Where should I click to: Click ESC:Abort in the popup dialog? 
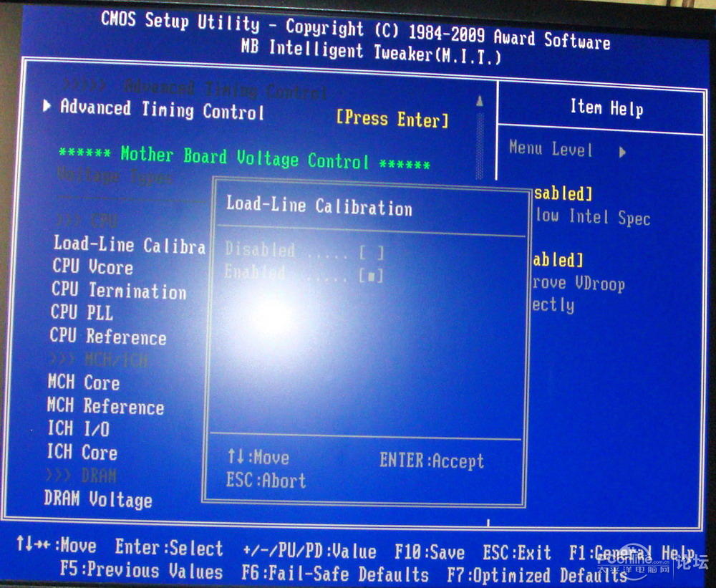point(266,481)
